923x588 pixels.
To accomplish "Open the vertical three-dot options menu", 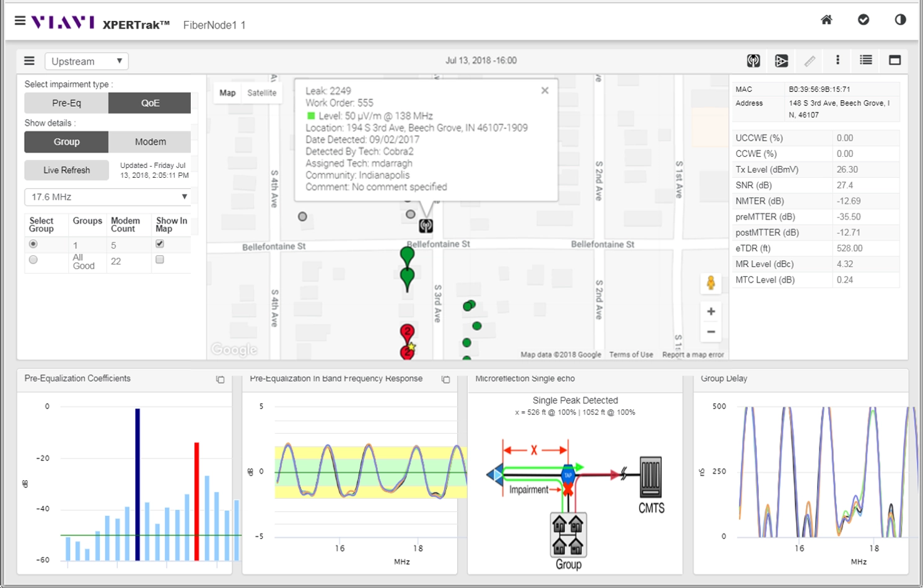I will [837, 61].
